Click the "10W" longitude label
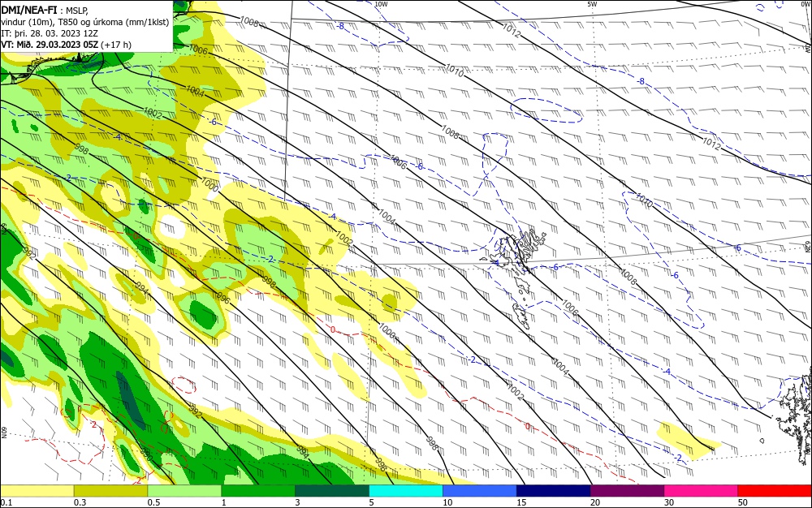Image resolution: width=812 pixels, height=508 pixels. (x=381, y=4)
